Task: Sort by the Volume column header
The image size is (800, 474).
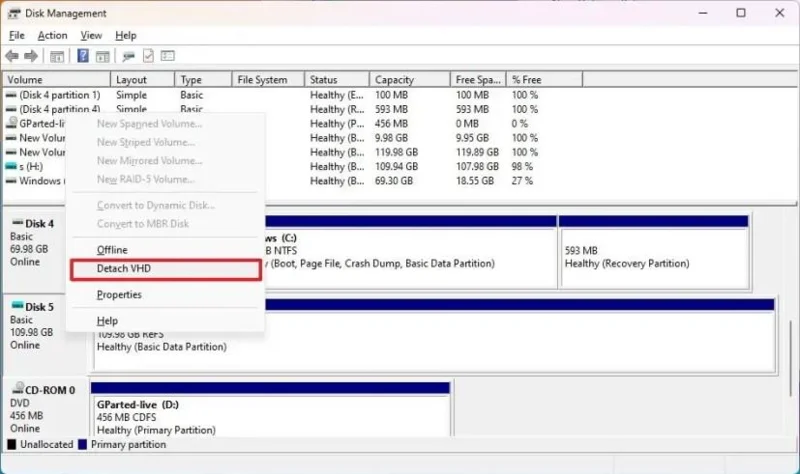Action: pyautogui.click(x=57, y=80)
